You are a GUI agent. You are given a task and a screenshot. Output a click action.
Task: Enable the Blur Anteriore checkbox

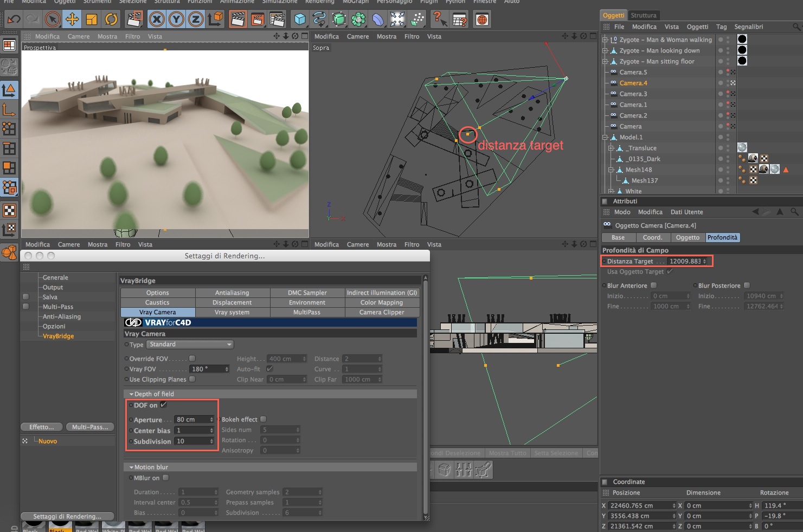click(653, 285)
